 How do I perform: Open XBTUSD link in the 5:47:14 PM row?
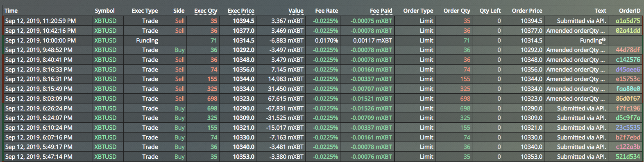point(105,157)
